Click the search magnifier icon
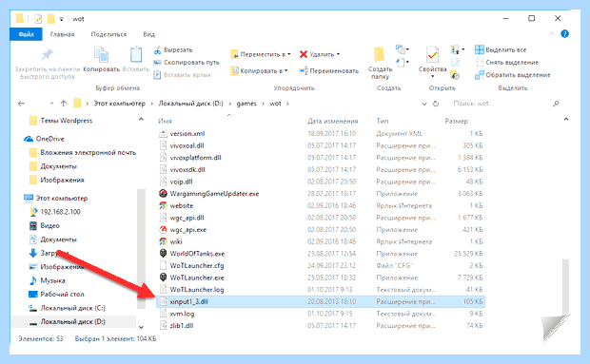Image resolution: width=590 pixels, height=364 pixels. point(556,104)
